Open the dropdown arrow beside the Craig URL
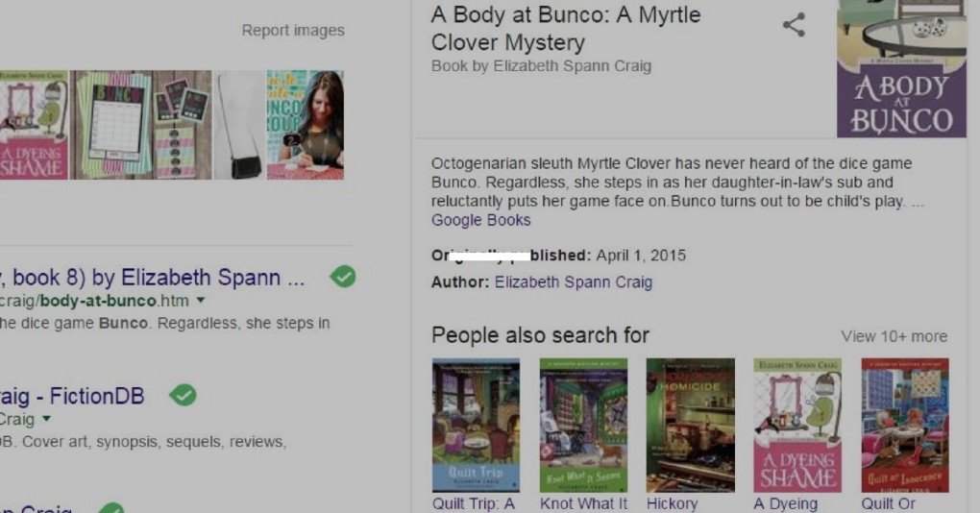 [x=47, y=419]
